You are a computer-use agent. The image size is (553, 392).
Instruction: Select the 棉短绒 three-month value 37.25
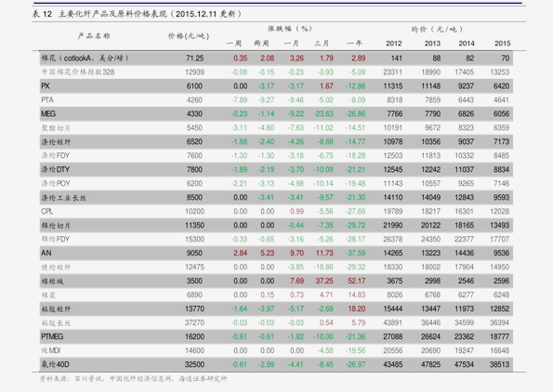tap(324, 281)
